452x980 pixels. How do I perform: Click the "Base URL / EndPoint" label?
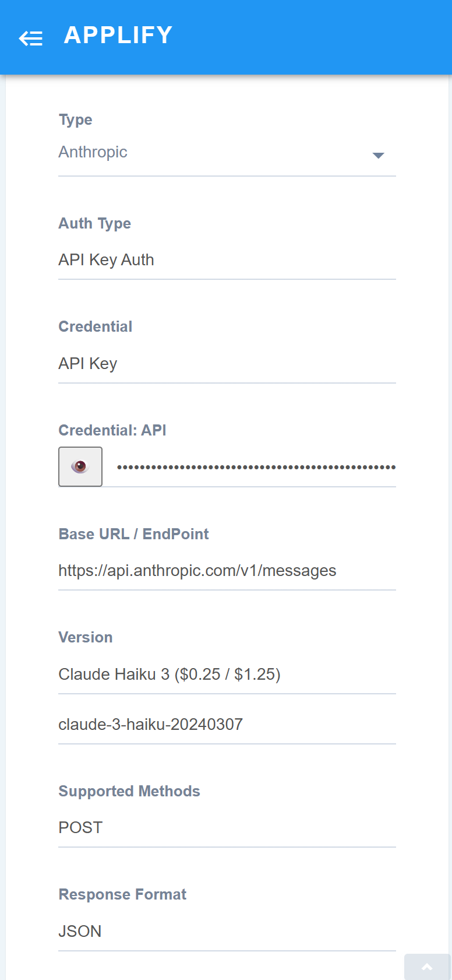(x=134, y=535)
